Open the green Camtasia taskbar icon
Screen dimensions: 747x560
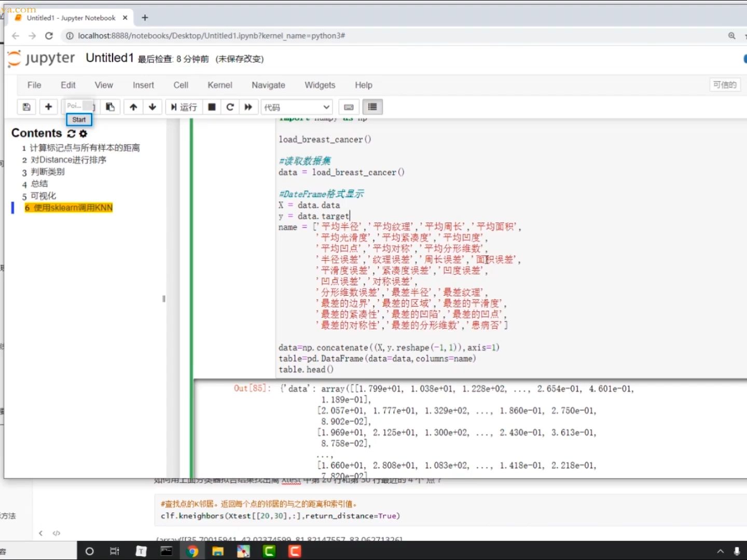tap(269, 551)
